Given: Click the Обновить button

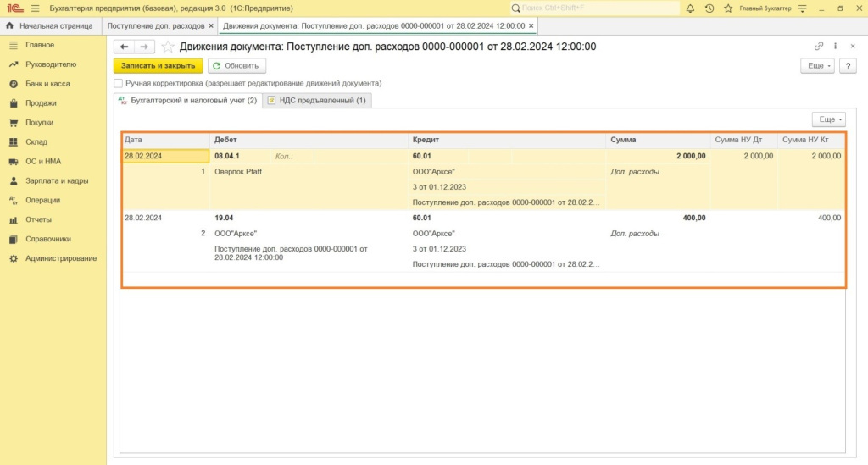Looking at the screenshot, I should point(237,66).
